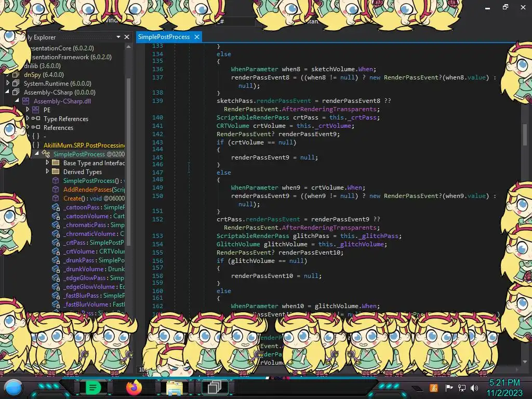Click the Assembly-CSharp.dll module icon
This screenshot has height=399, width=532.
tap(26, 101)
